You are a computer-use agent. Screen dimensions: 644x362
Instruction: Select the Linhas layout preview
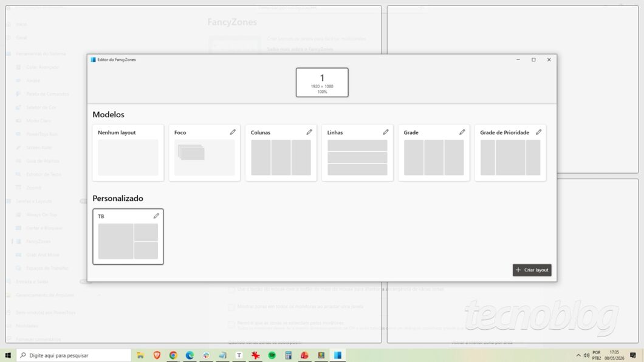tap(357, 157)
